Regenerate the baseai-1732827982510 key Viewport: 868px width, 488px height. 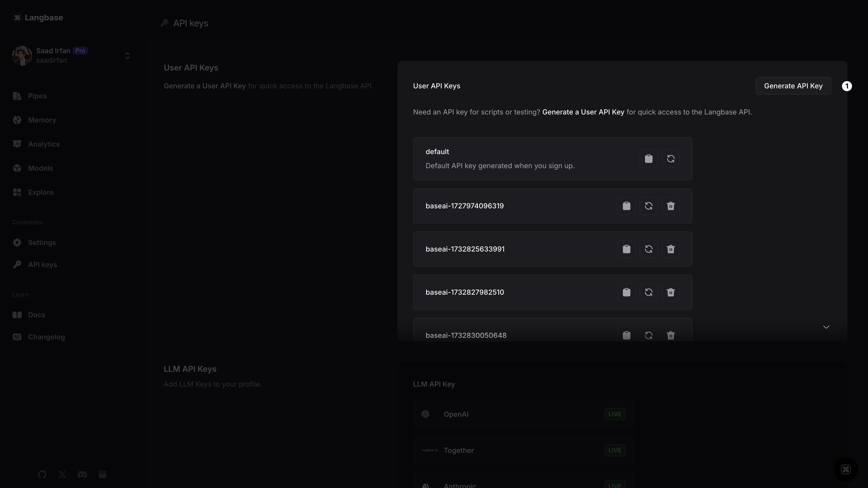point(648,292)
